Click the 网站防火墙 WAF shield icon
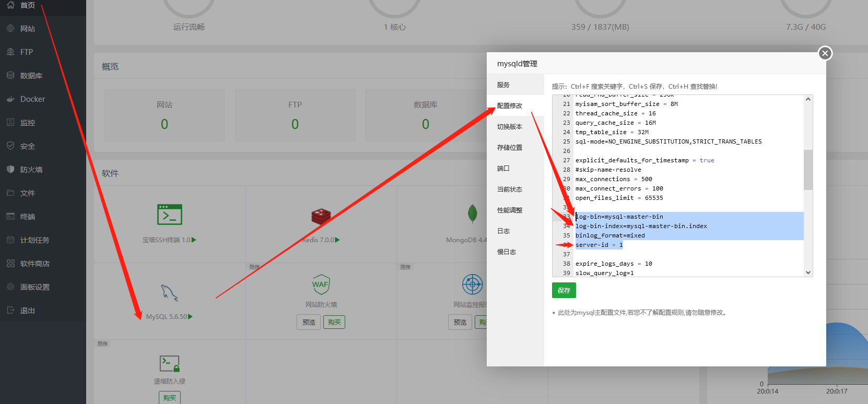The height and width of the screenshot is (404, 868). [x=321, y=284]
